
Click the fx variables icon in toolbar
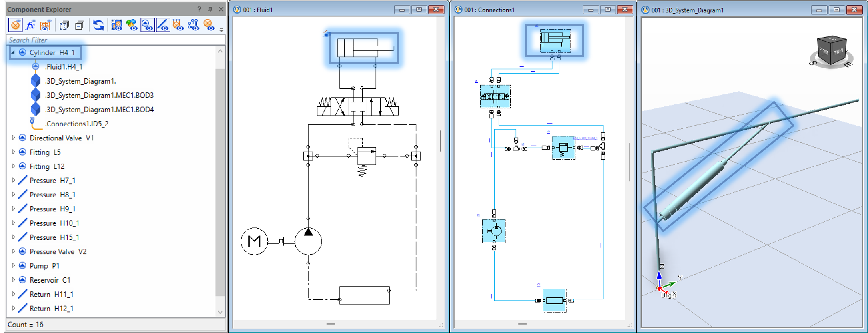pyautogui.click(x=30, y=26)
